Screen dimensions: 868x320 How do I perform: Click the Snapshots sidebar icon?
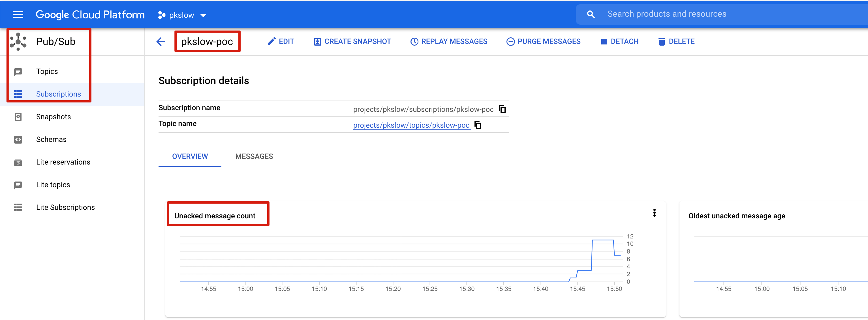[x=18, y=117]
